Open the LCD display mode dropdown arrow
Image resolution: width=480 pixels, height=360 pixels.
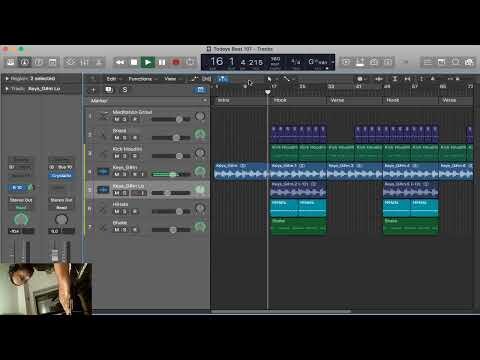click(x=332, y=62)
